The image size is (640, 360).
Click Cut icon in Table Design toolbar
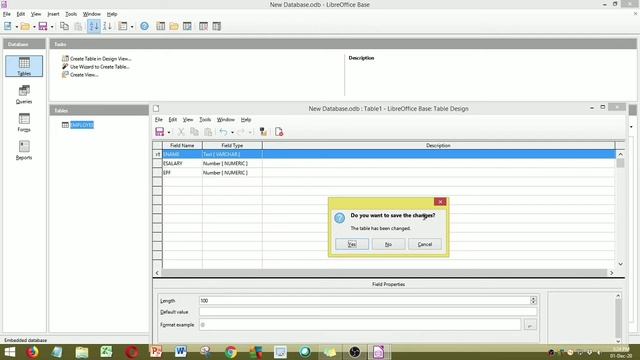[x=181, y=131]
